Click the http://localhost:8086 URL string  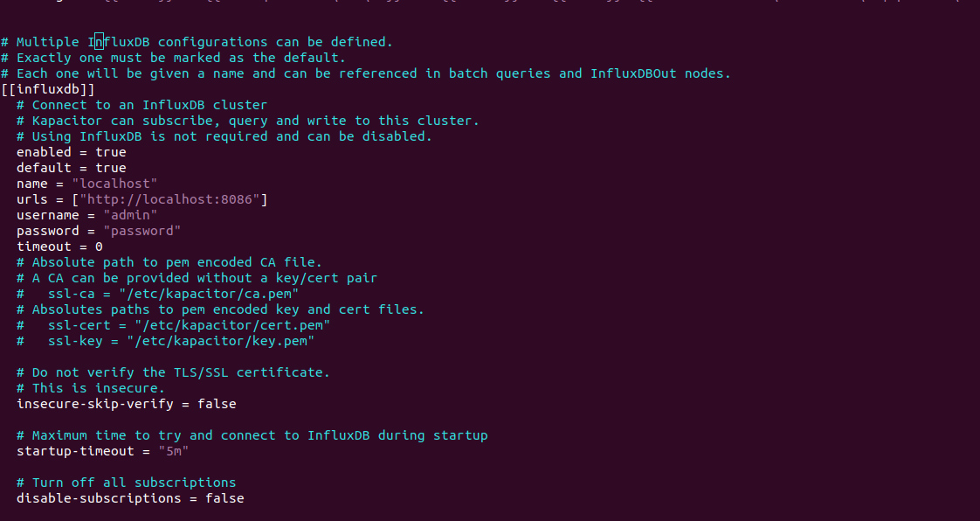(169, 199)
